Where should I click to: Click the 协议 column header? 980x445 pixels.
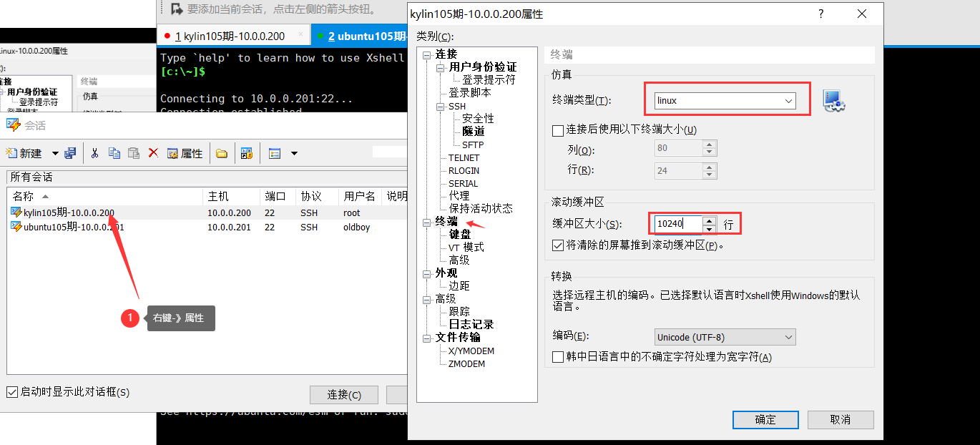pos(317,196)
